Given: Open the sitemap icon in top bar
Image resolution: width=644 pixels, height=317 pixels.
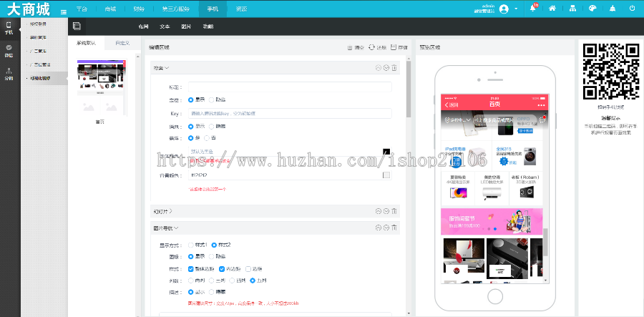Looking at the screenshot, I should [572, 8].
